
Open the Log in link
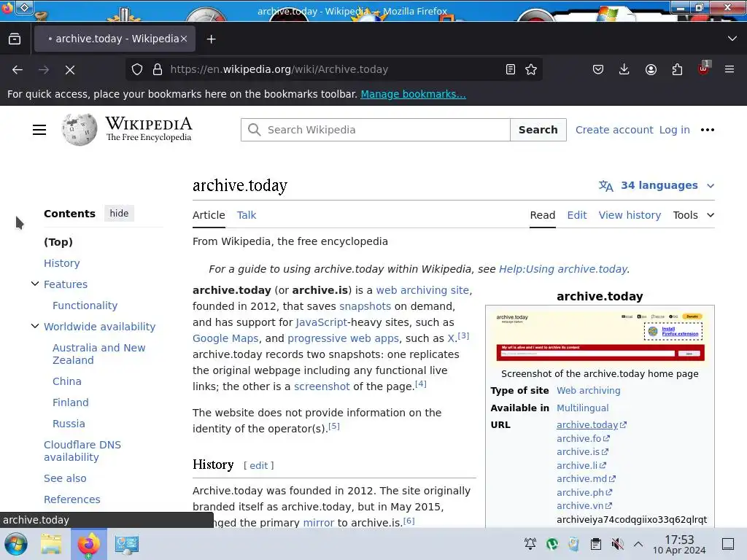(x=674, y=130)
